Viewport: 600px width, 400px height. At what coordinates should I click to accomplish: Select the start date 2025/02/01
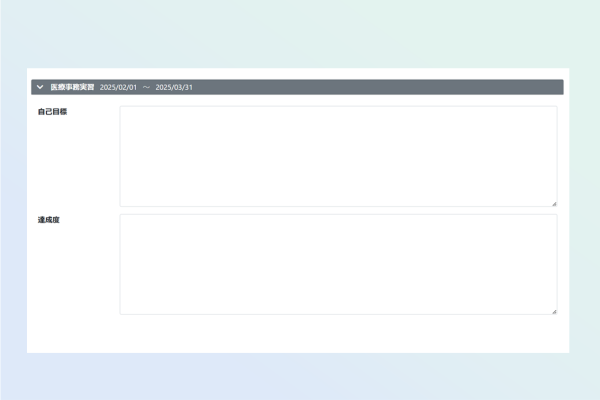tap(118, 87)
